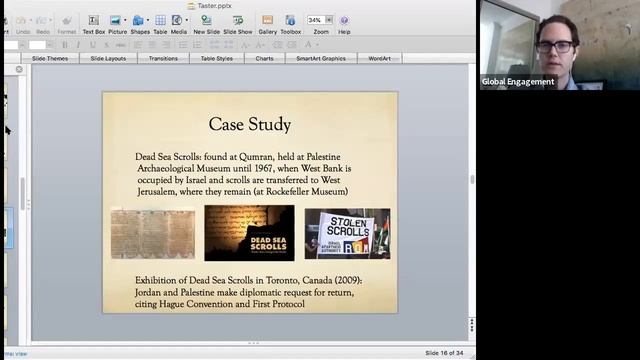Close the slide thumbnail pane
The height and width of the screenshot is (360, 640).
(x=19, y=69)
